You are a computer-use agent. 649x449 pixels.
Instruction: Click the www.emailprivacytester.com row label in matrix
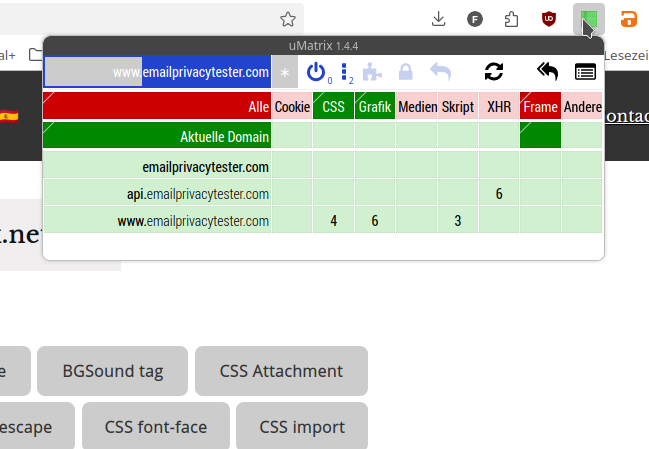pyautogui.click(x=157, y=220)
